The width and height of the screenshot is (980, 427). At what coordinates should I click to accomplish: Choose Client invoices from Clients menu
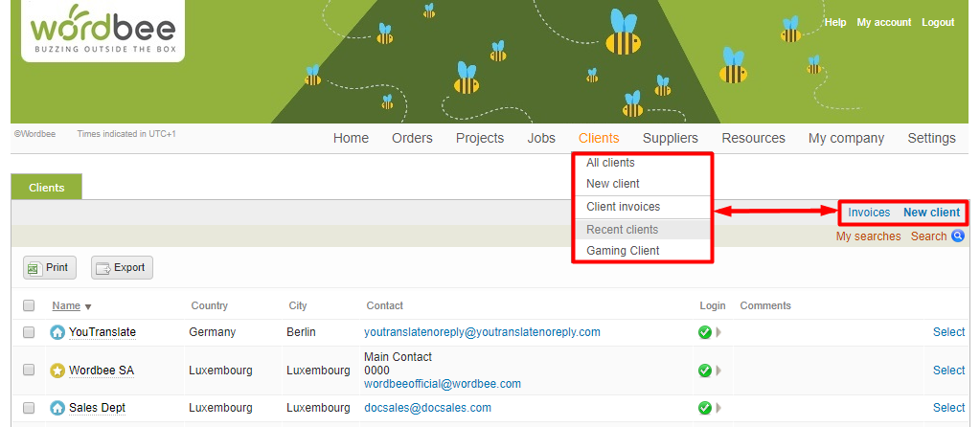(x=623, y=207)
